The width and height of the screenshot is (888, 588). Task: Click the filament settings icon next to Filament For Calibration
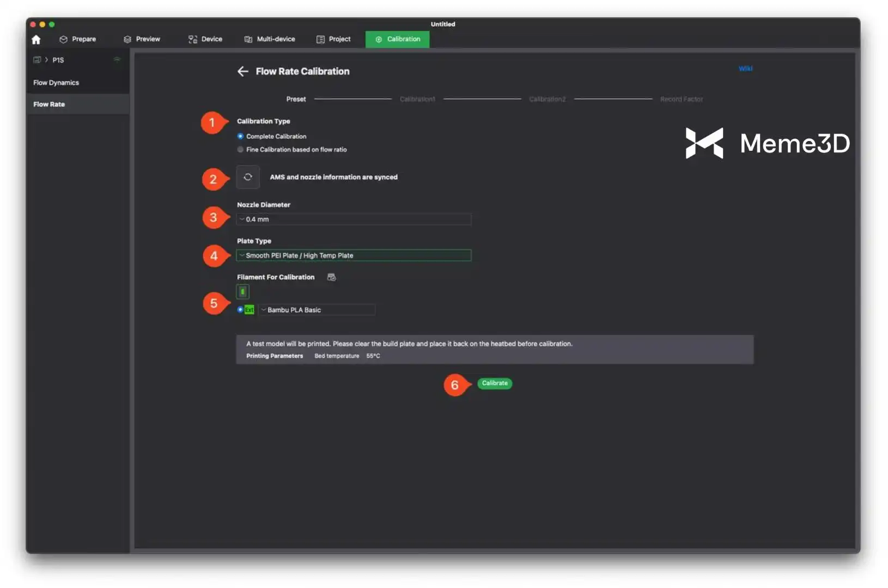coord(331,277)
